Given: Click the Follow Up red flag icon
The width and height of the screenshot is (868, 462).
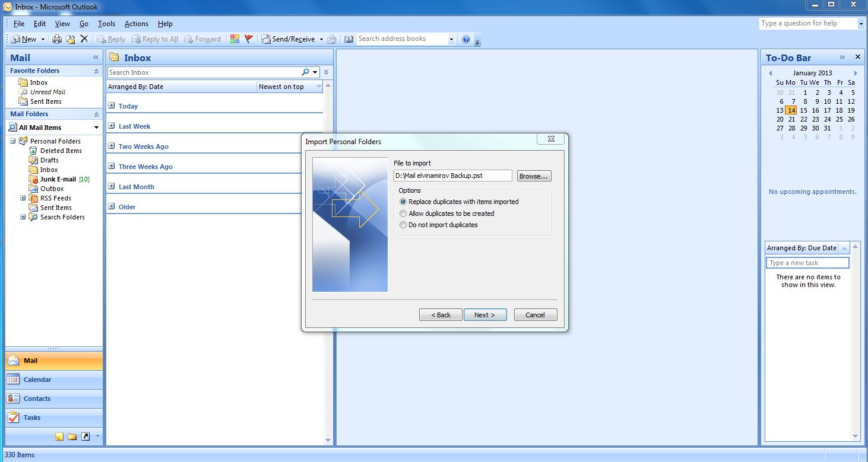Looking at the screenshot, I should (x=249, y=39).
